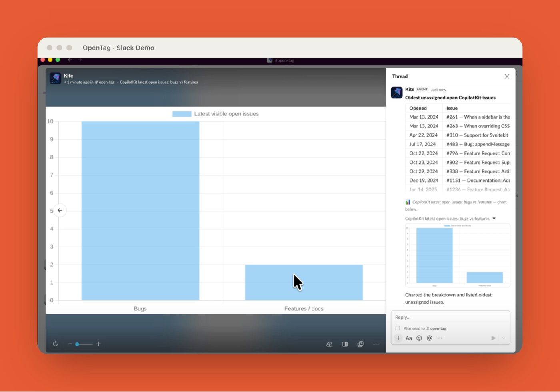Click the Kite avatar in the image viewer header
This screenshot has height=392, width=560.
click(x=55, y=78)
